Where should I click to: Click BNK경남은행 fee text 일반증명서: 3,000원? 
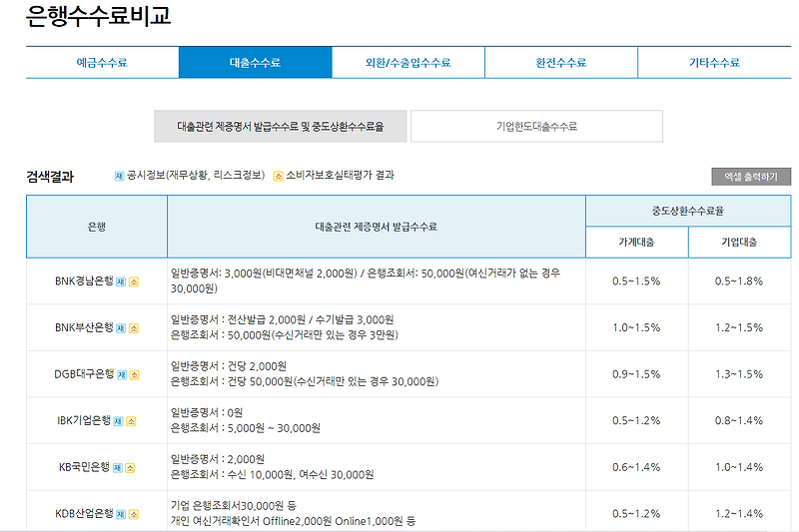[x=216, y=273]
